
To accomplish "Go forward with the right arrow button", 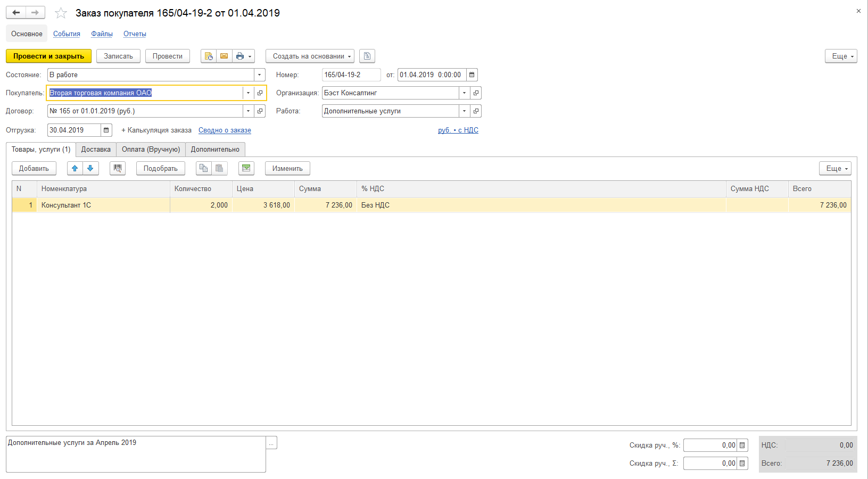I will point(35,12).
